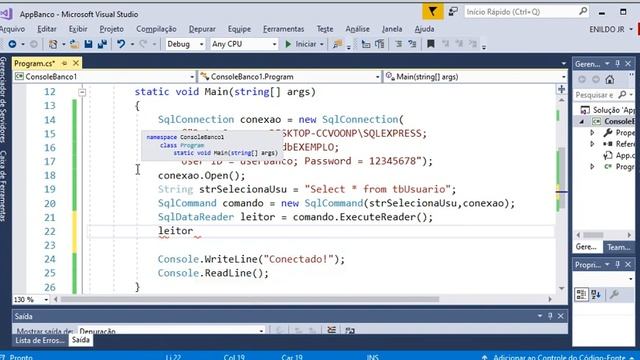Image resolution: width=640 pixels, height=360 pixels.
Task: Toggle word wrap icon in Saída panel
Action: (x=350, y=330)
